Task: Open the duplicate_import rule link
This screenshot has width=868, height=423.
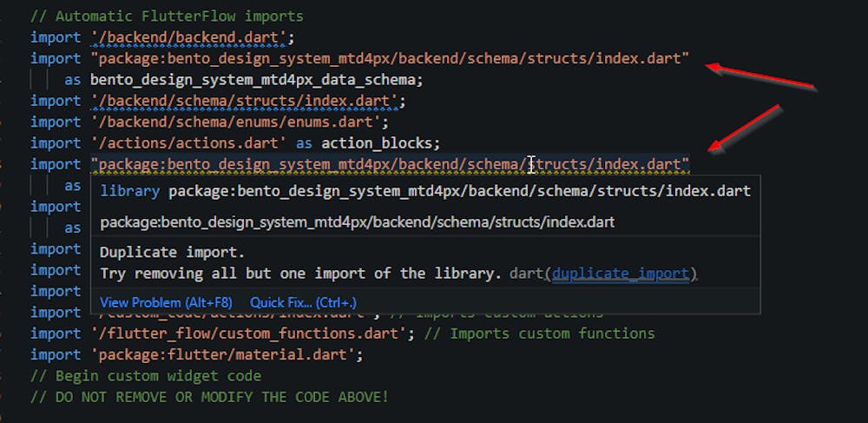Action: (x=620, y=274)
